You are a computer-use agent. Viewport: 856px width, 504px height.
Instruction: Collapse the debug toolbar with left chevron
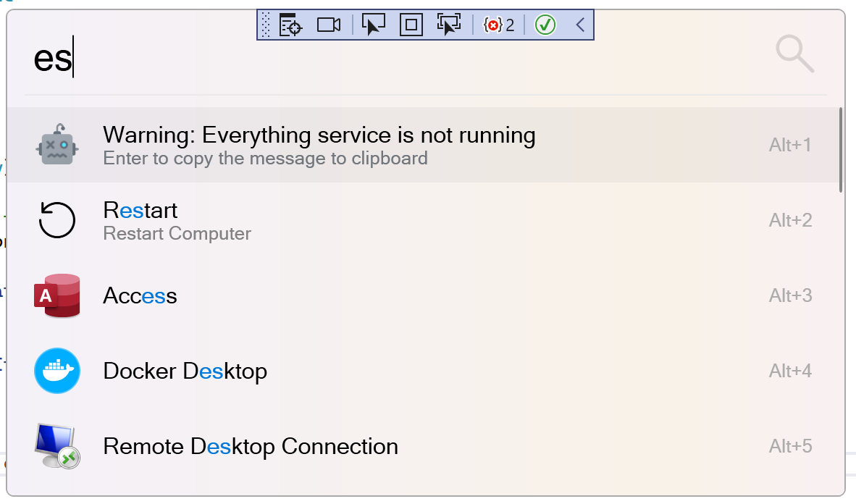tap(580, 25)
